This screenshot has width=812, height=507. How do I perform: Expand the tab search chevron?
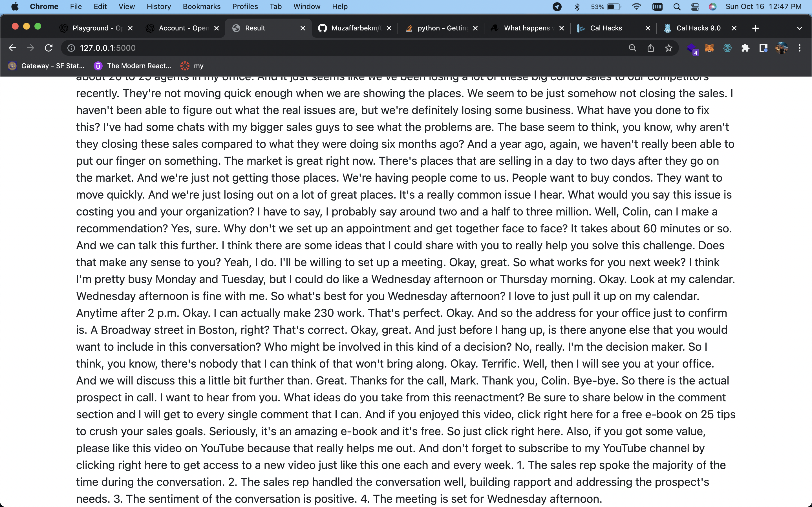(x=799, y=28)
